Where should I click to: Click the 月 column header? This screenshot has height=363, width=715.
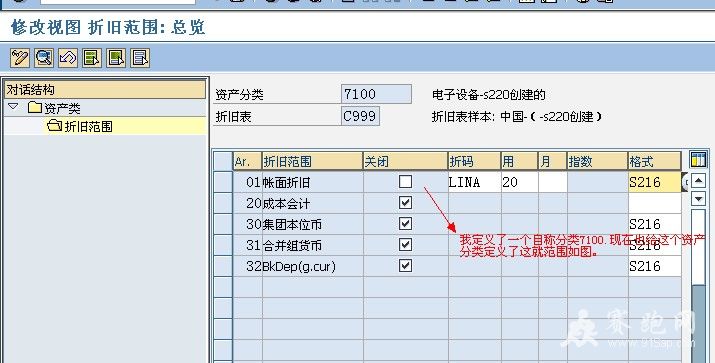coord(553,161)
